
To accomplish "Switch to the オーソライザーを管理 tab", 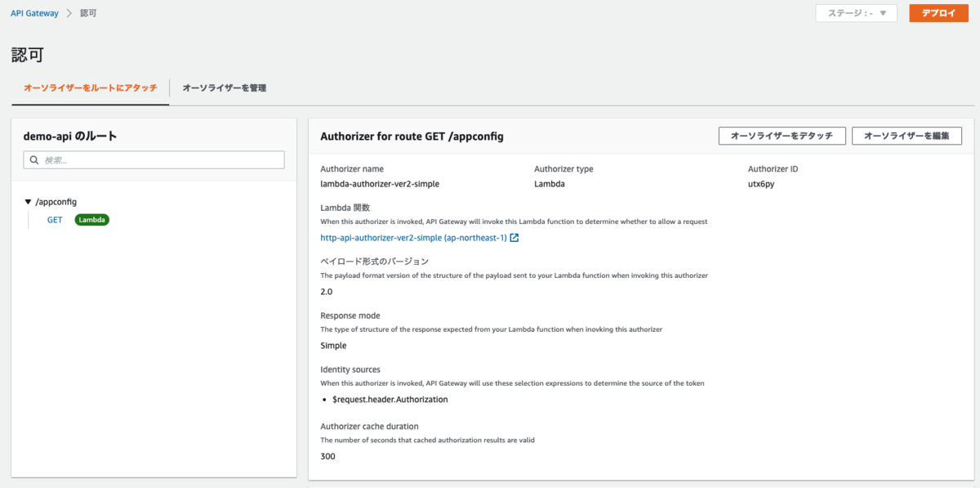I will pos(225,87).
